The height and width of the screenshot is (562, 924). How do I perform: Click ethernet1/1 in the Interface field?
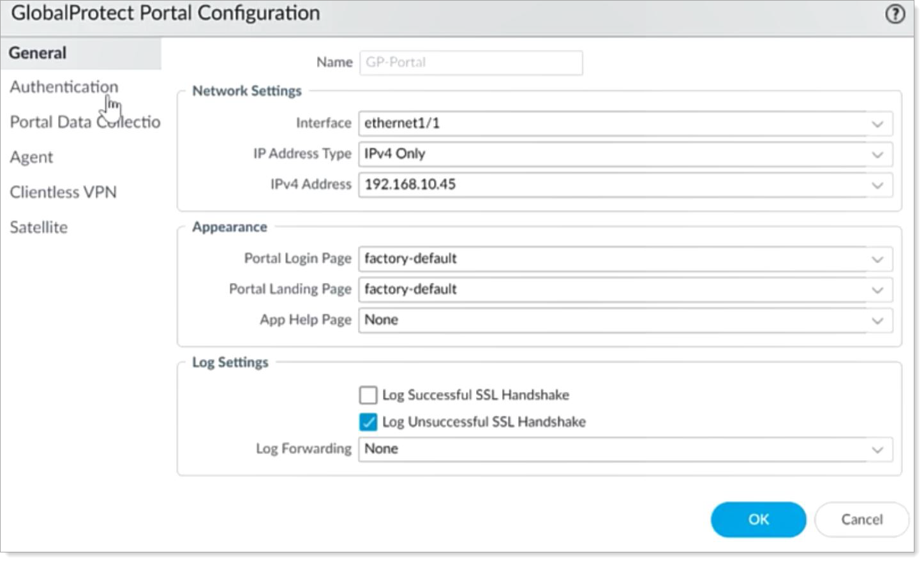click(625, 123)
